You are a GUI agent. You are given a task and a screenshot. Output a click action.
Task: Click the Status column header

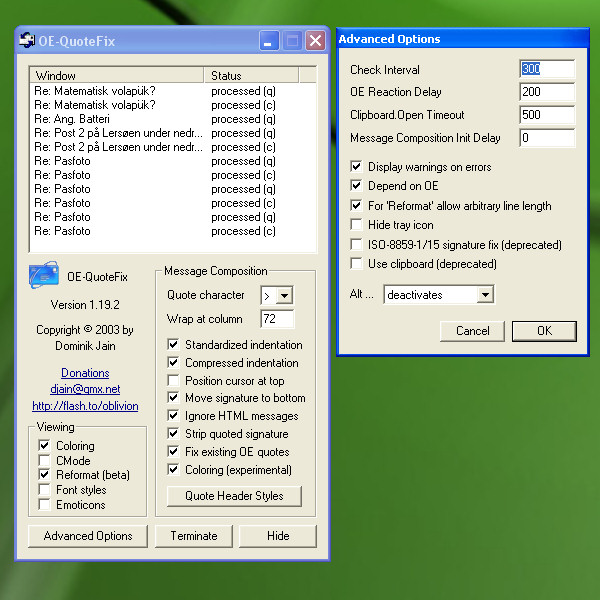coord(251,75)
